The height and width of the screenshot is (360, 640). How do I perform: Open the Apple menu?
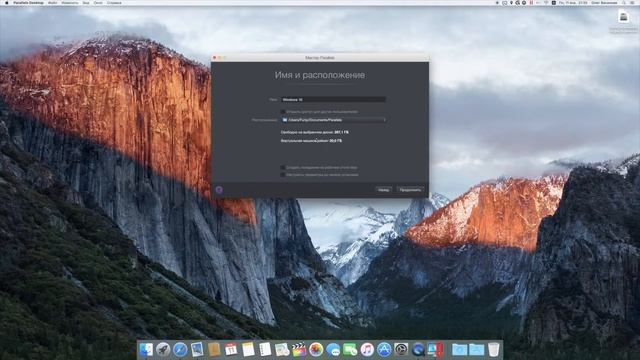(x=6, y=2)
